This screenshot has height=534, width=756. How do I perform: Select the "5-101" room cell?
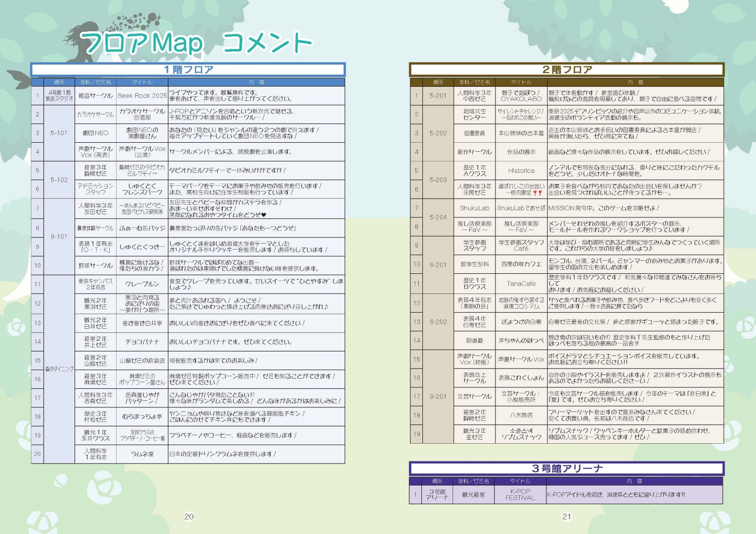point(59,133)
